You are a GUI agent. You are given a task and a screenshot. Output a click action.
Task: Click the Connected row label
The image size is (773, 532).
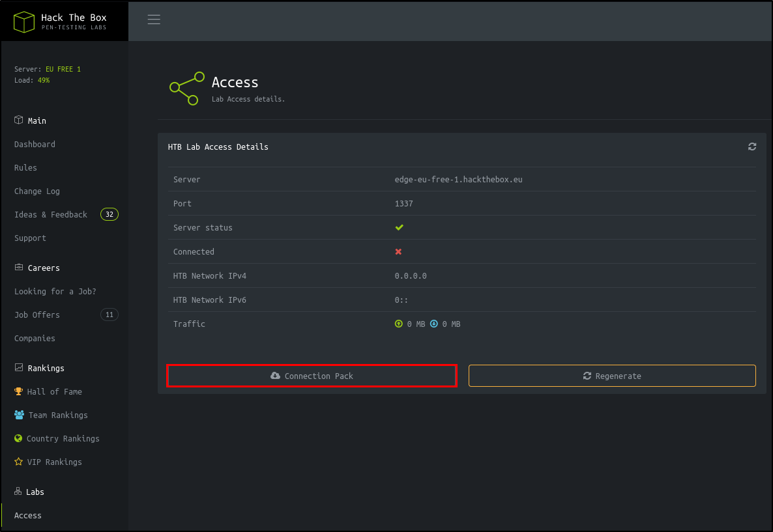(x=194, y=252)
